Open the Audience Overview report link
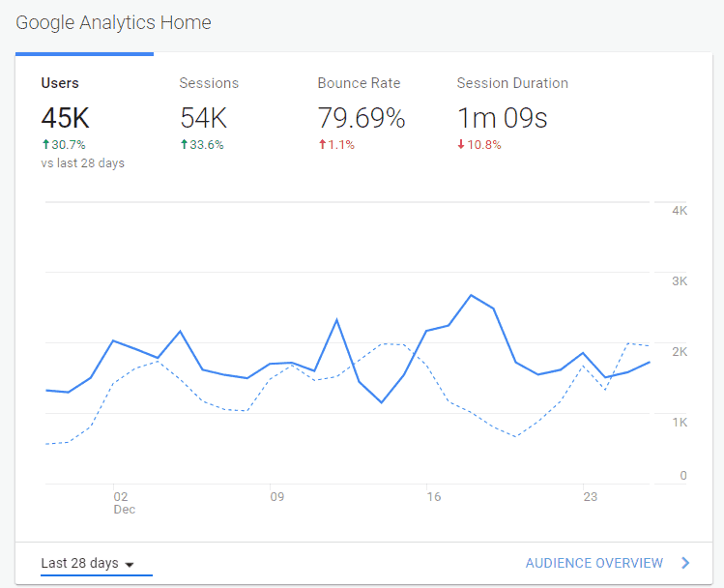Viewport: 724px width, 588px height. (594, 563)
